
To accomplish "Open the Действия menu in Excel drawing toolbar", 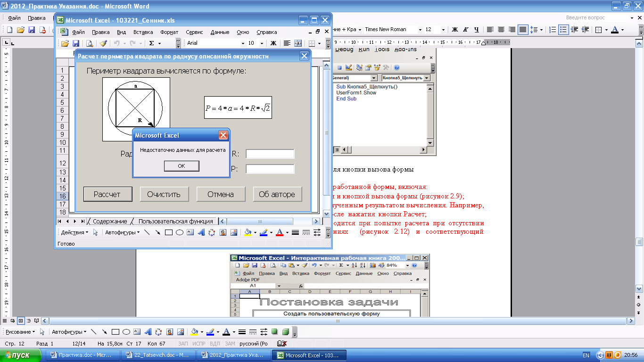I will coord(74,232).
